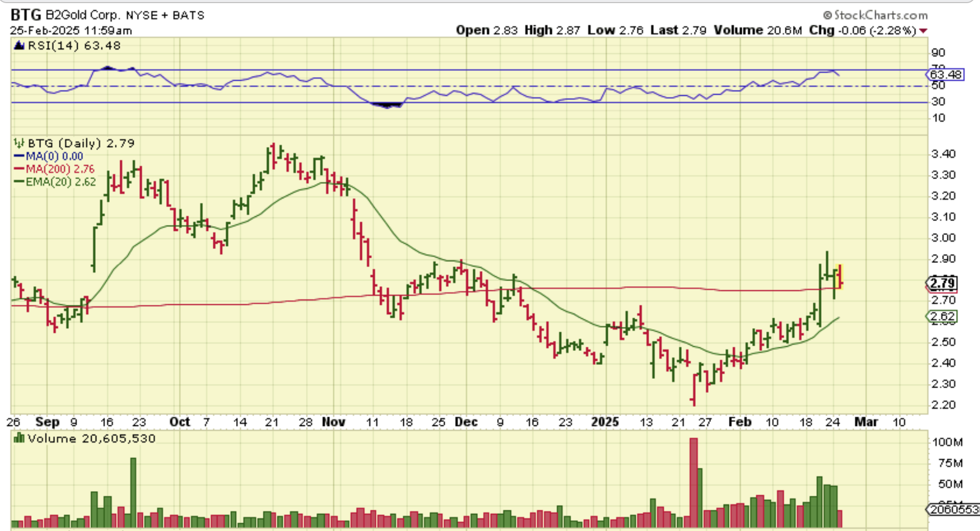Click the Volume 20,605,530 panel label
This screenshot has height=531, width=980.
point(91,438)
